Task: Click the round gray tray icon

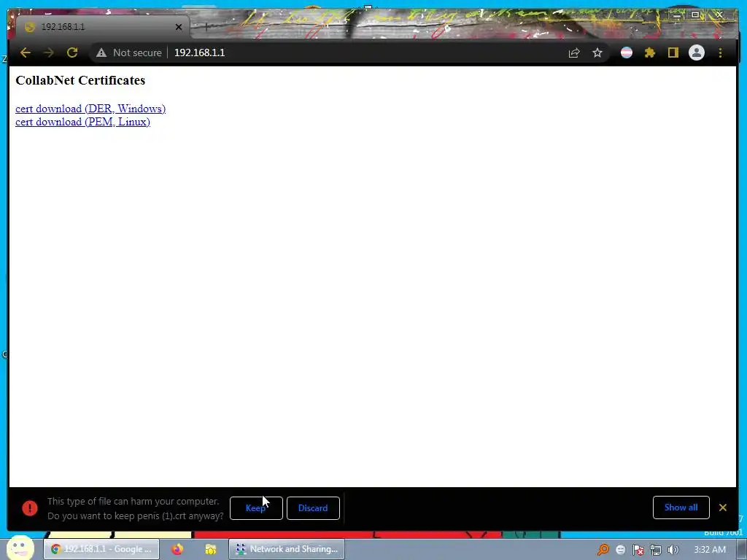Action: click(x=620, y=550)
